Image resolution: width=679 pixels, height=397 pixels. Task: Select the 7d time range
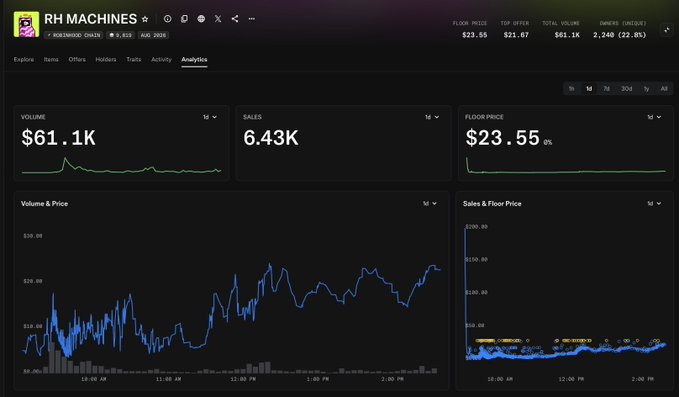tap(607, 89)
